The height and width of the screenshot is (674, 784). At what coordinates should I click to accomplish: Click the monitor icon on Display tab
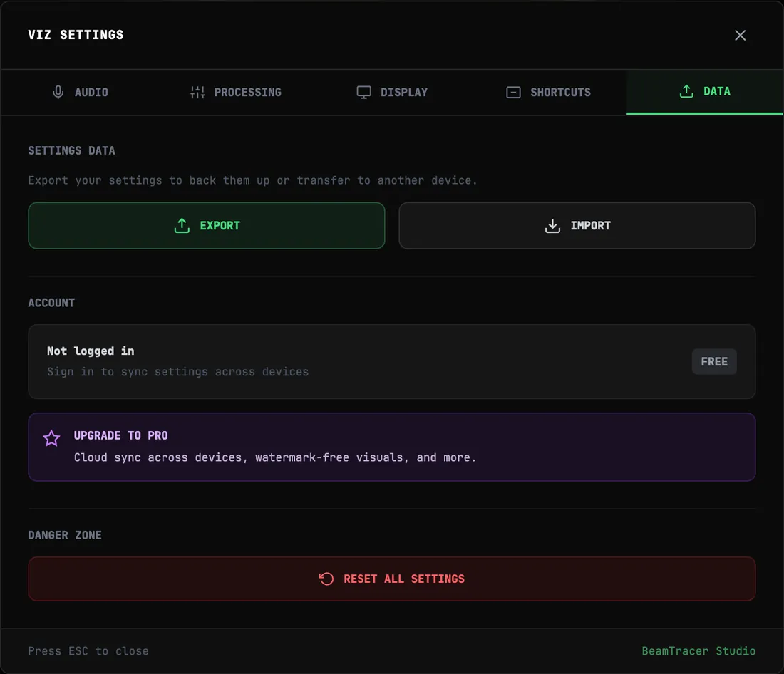pyautogui.click(x=363, y=92)
